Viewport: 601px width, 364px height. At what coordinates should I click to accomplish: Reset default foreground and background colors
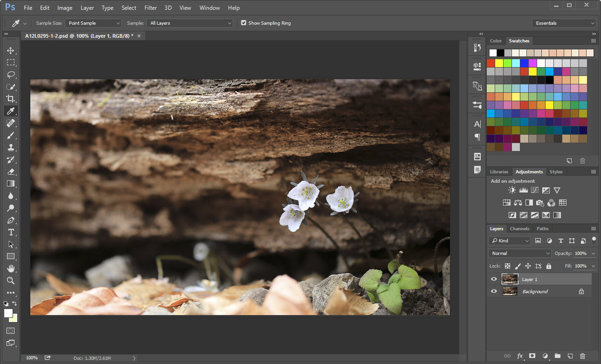click(x=6, y=303)
